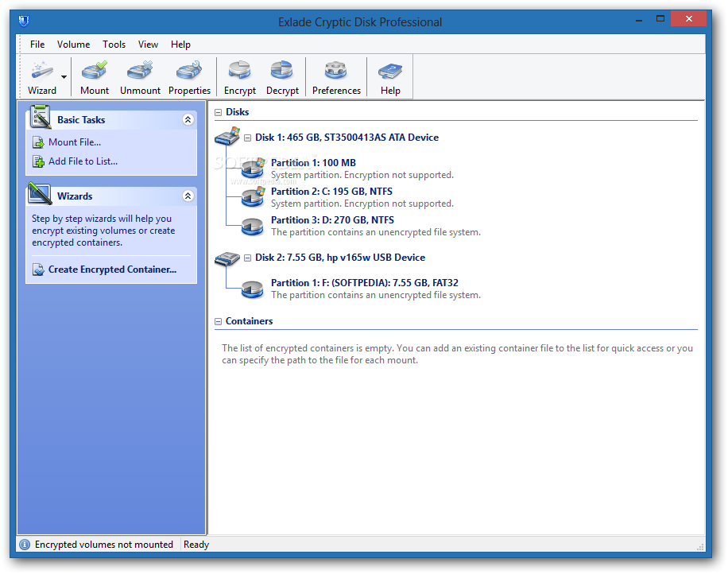Screen dimensions: 728x574
Task: Click the Wizards panel wand icon
Action: (x=40, y=193)
